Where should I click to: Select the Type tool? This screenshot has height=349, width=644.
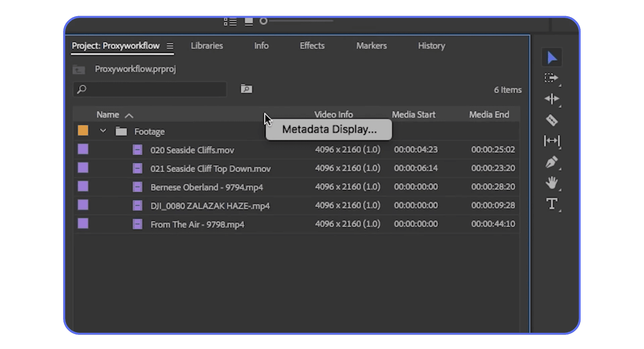coord(552,204)
